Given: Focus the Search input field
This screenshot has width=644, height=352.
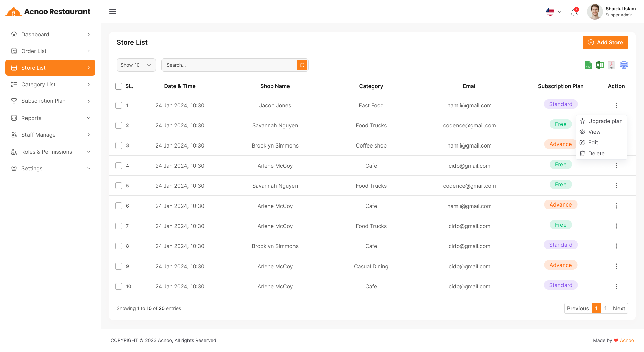Looking at the screenshot, I should pyautogui.click(x=229, y=65).
